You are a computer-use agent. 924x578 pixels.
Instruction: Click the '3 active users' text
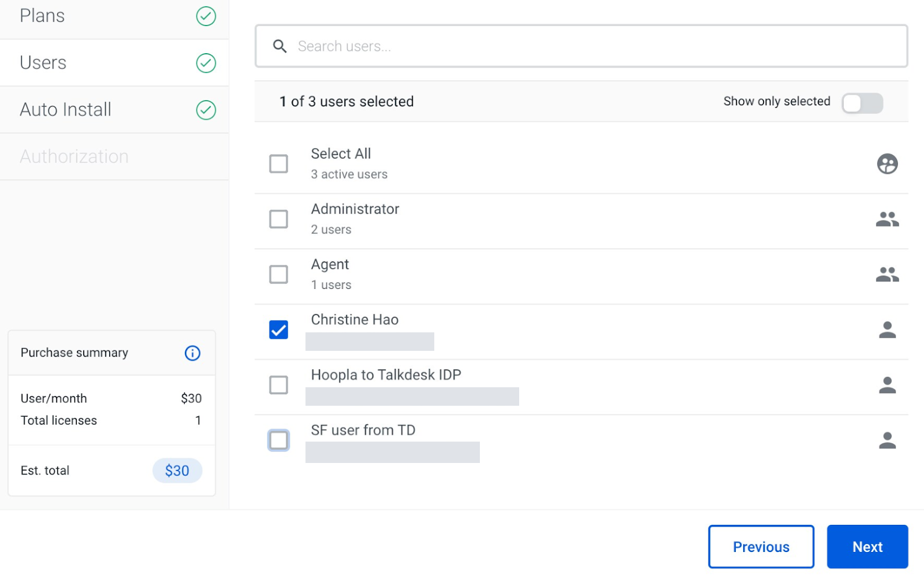pos(349,175)
